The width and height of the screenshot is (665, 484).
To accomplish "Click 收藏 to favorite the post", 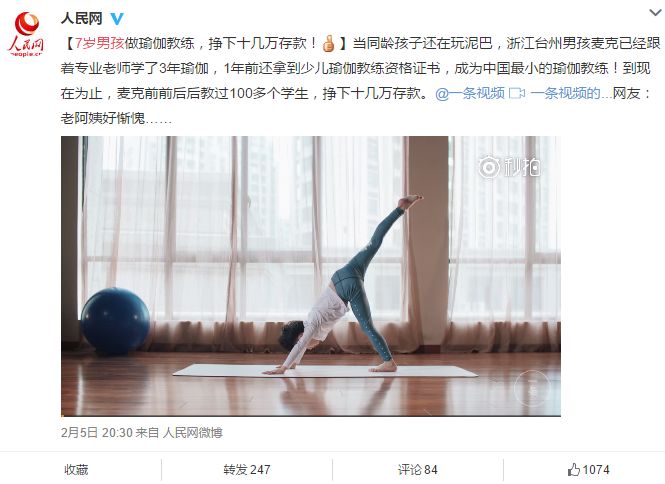I will point(76,470).
